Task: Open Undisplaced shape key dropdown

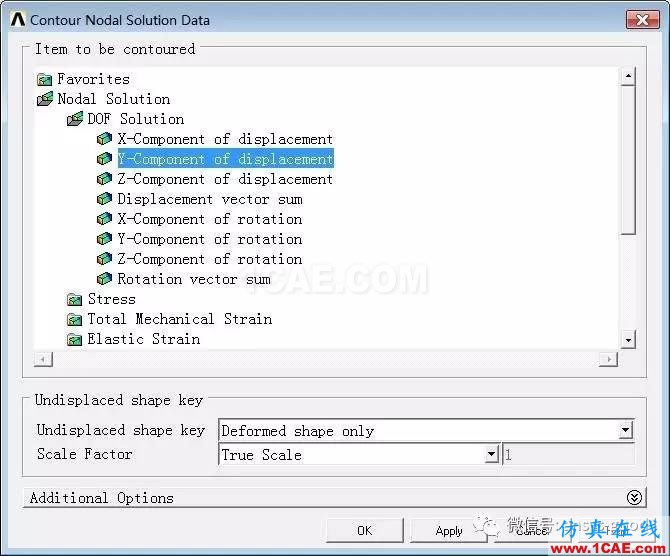Action: pyautogui.click(x=426, y=430)
